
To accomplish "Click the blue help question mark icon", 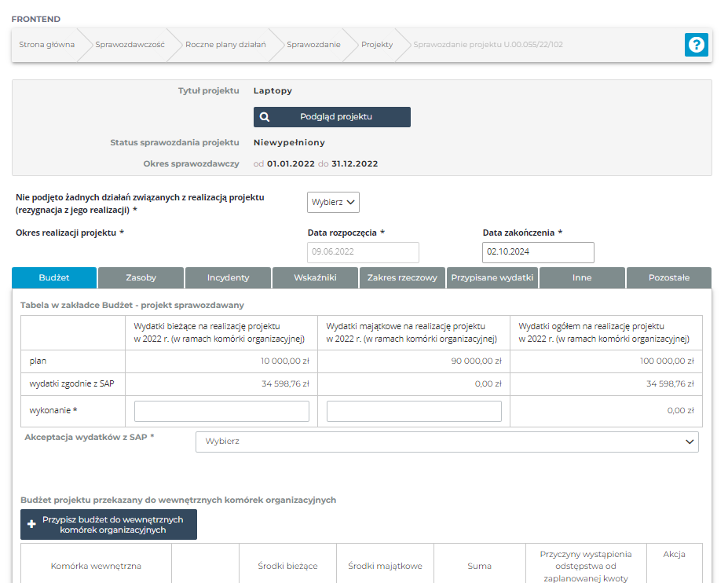I will 696,45.
